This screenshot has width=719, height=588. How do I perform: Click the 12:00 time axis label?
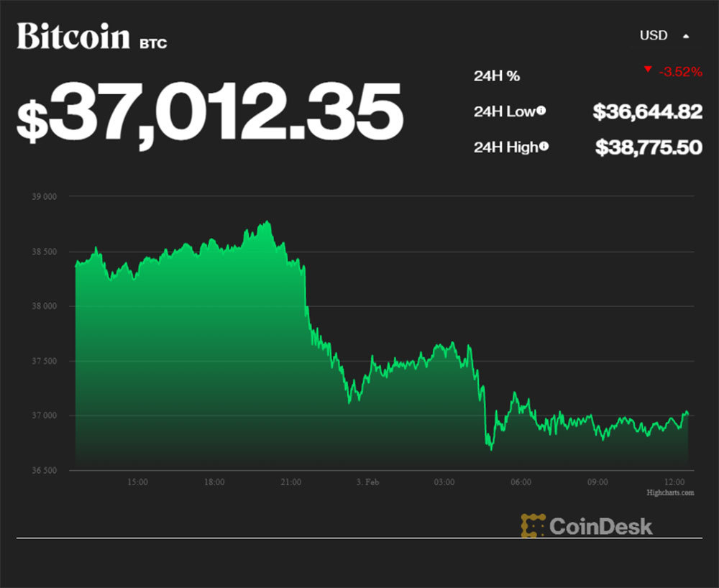point(674,482)
